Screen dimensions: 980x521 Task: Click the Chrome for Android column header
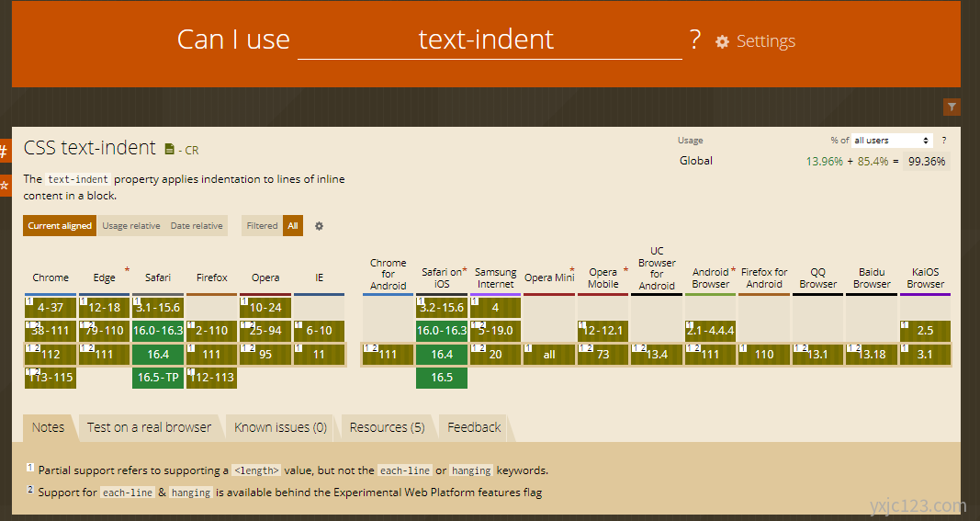coord(389,274)
